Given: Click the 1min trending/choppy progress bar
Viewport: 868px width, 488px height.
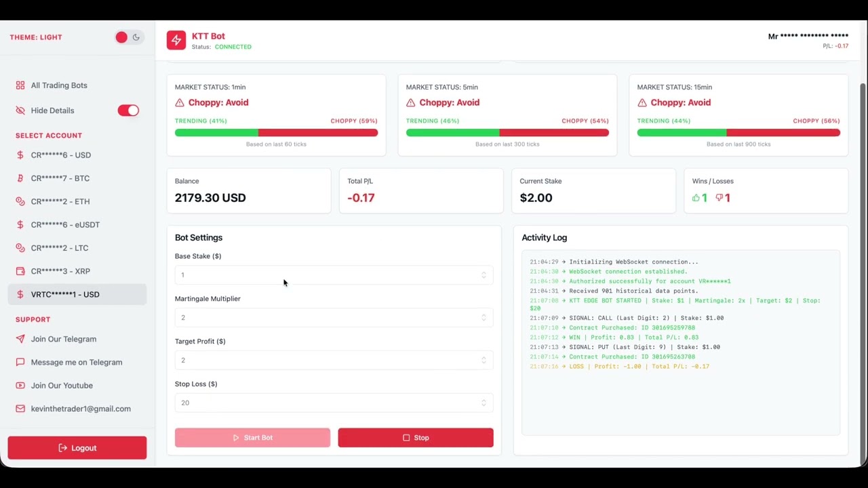Looking at the screenshot, I should point(276,133).
